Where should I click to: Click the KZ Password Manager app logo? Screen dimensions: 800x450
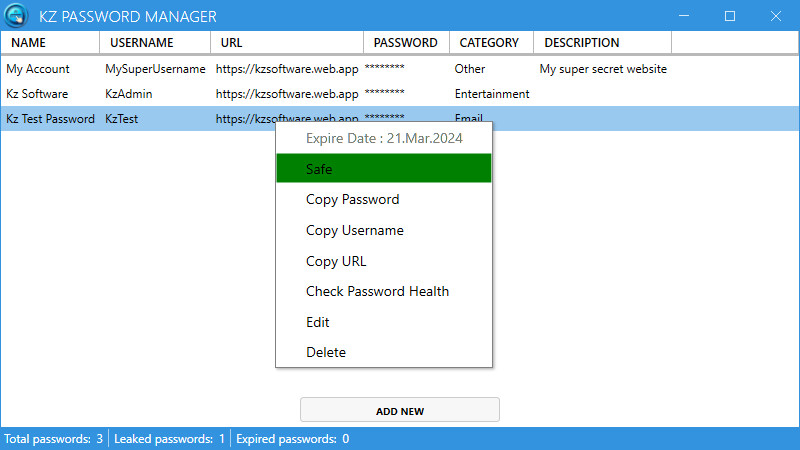click(x=16, y=16)
